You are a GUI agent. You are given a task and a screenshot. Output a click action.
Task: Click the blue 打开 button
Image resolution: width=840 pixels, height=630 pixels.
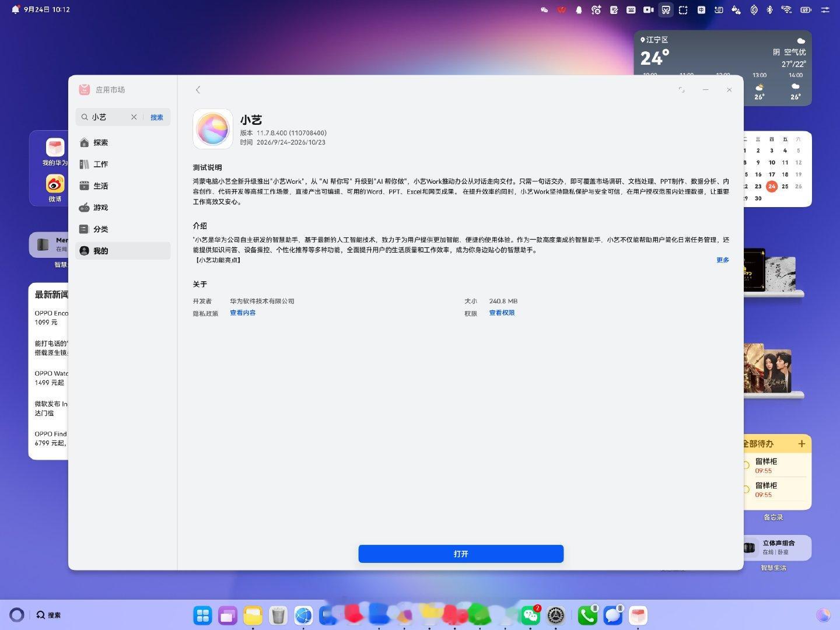coord(461,554)
